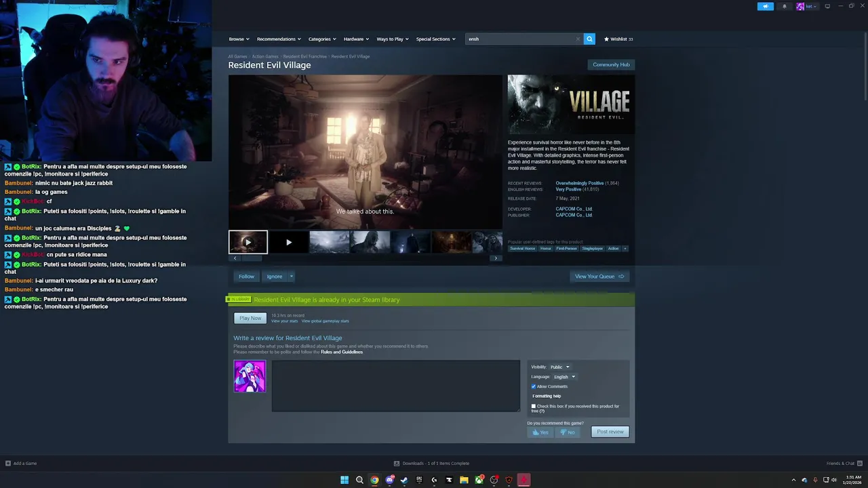Go to Action Games breadcrumb
The height and width of the screenshot is (488, 868).
265,56
